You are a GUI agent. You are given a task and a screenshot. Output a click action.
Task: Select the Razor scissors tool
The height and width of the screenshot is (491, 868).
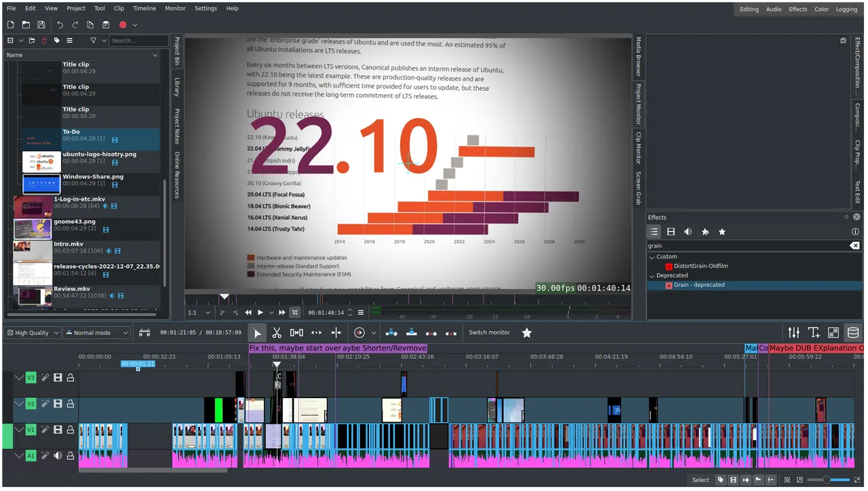pyautogui.click(x=277, y=333)
